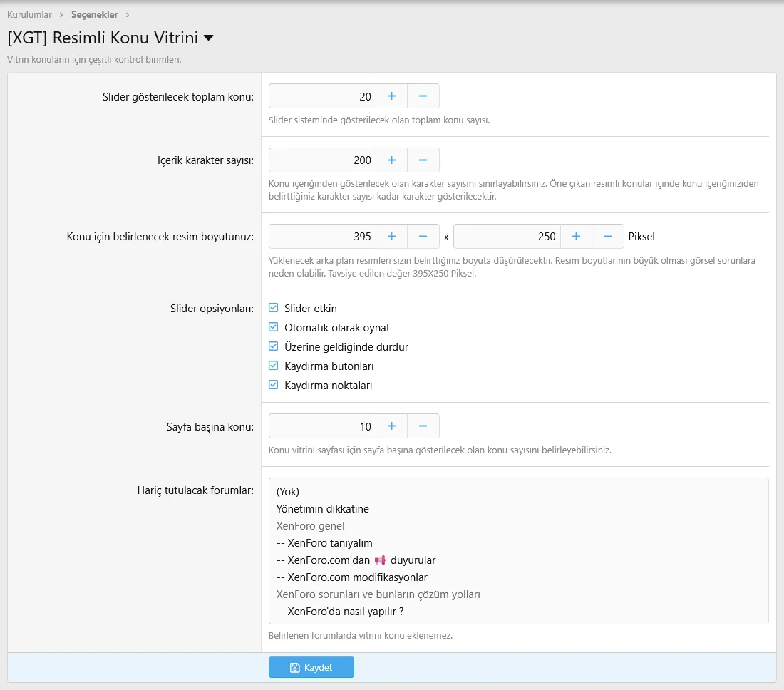The width and height of the screenshot is (784, 690).
Task: Click plus for İçerik karakter sayısı
Action: pyautogui.click(x=391, y=160)
